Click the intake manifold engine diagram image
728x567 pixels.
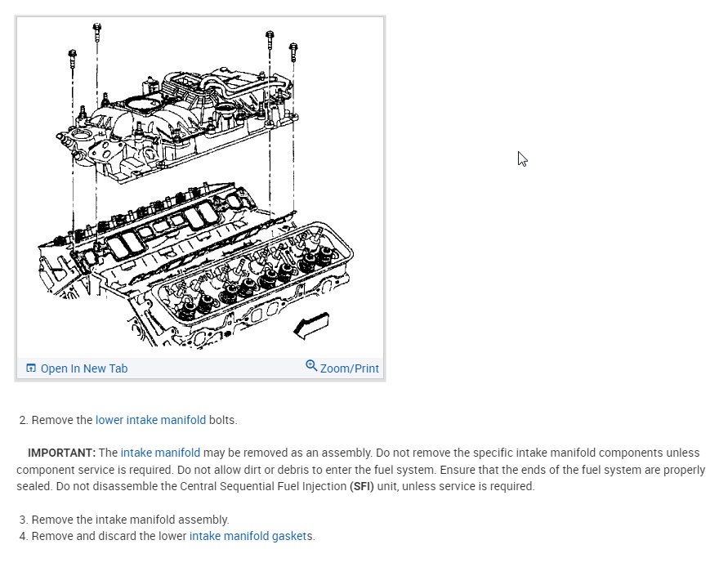(x=200, y=187)
